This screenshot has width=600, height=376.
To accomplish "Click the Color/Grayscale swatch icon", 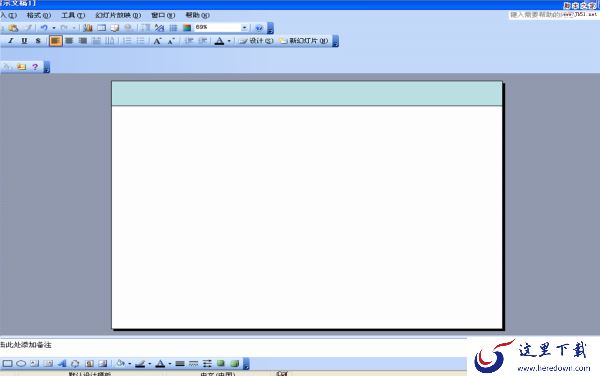I will tap(187, 28).
